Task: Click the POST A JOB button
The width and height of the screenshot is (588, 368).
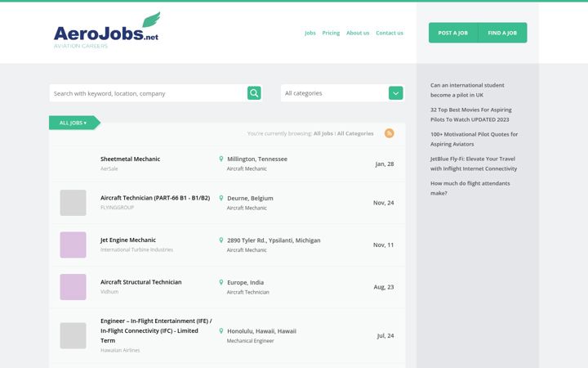Action: point(453,33)
